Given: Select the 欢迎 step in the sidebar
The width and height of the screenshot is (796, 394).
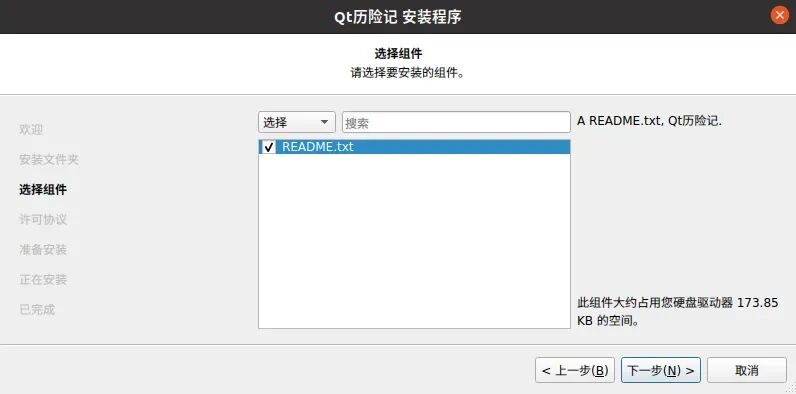Looking at the screenshot, I should point(31,129).
